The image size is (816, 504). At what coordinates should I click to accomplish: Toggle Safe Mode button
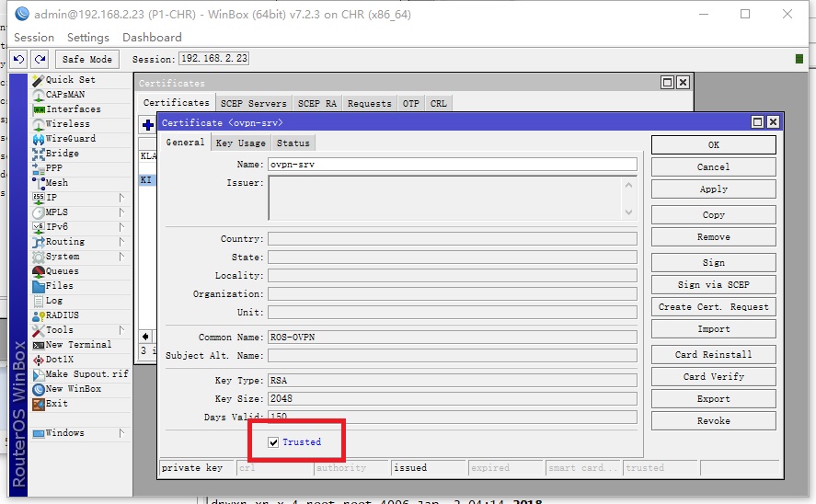click(86, 59)
